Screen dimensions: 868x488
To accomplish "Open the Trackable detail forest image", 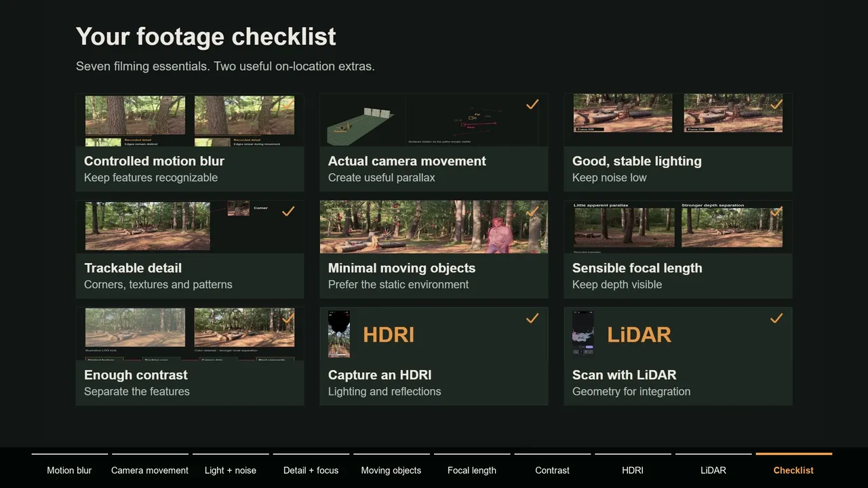I will (148, 226).
